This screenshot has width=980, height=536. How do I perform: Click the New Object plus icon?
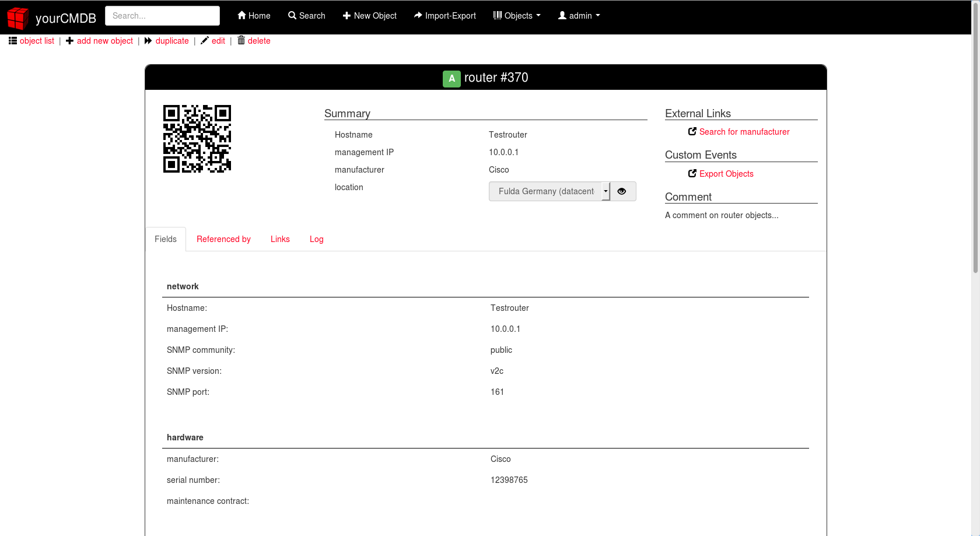(346, 15)
